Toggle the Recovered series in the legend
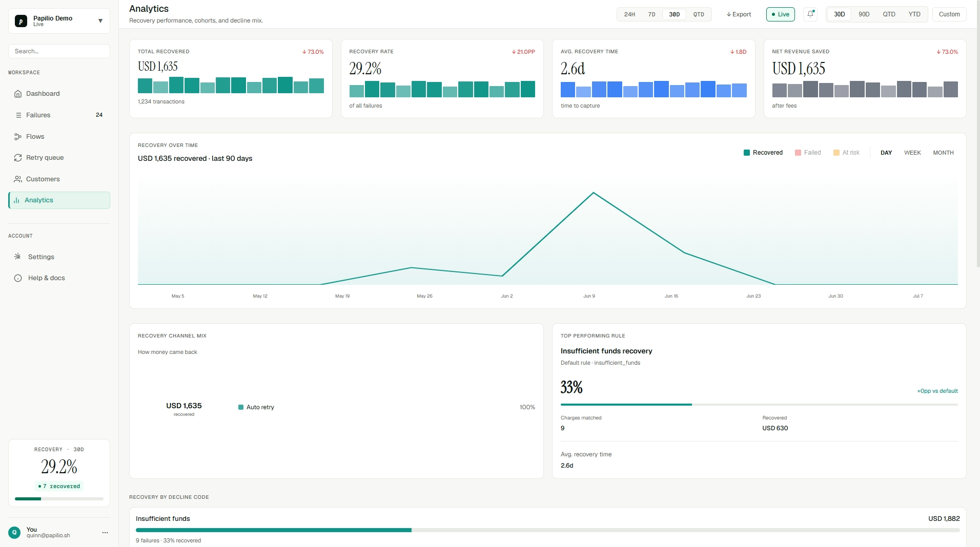This screenshot has width=980, height=547. coord(763,153)
